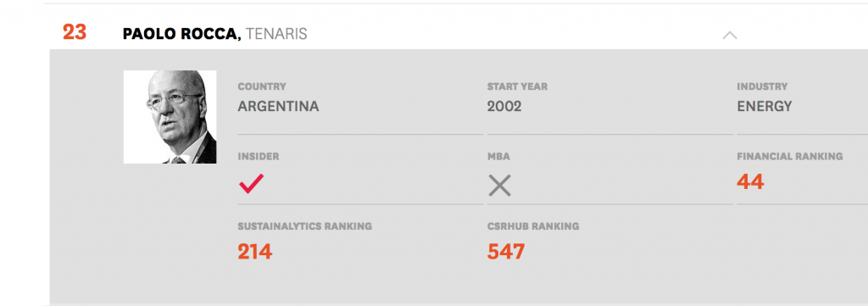Click the ARGENTINA country value
This screenshot has width=868, height=306.
278,106
